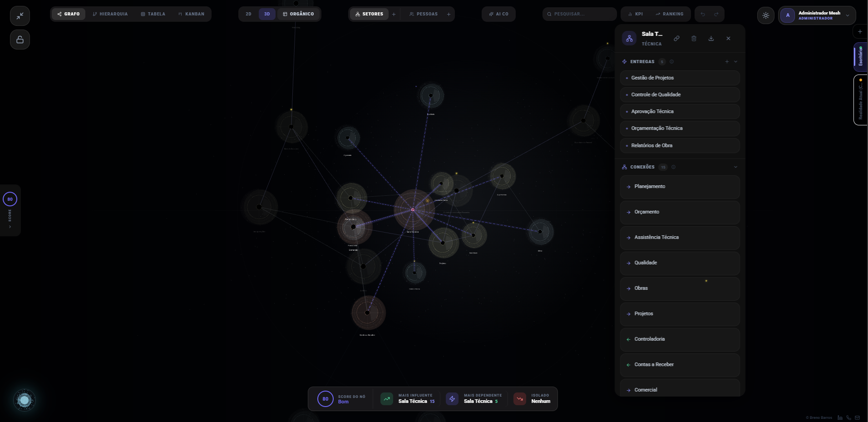Screen dimensions: 868x422
Task: Download Sala Técnica data with the download icon
Action: pos(711,39)
